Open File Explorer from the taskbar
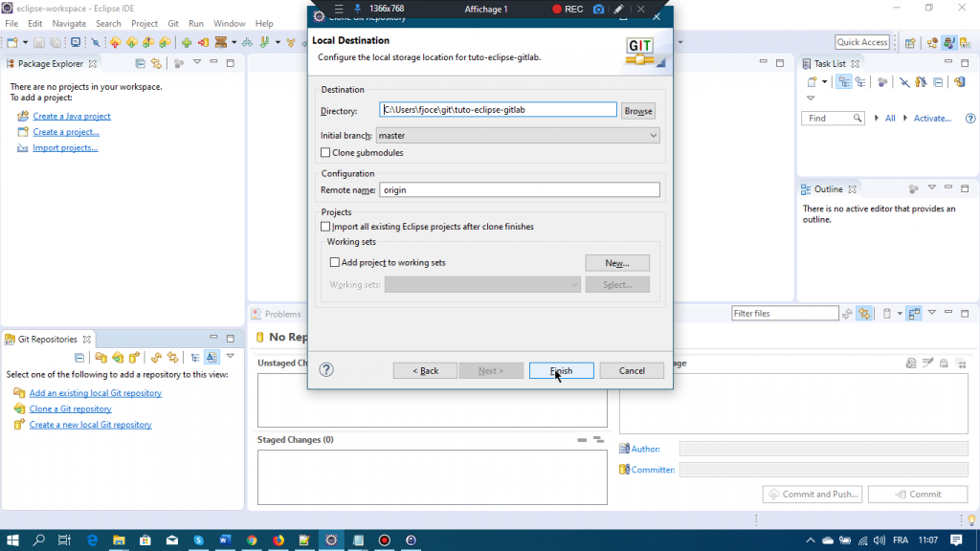This screenshot has width=980, height=551. (119, 540)
